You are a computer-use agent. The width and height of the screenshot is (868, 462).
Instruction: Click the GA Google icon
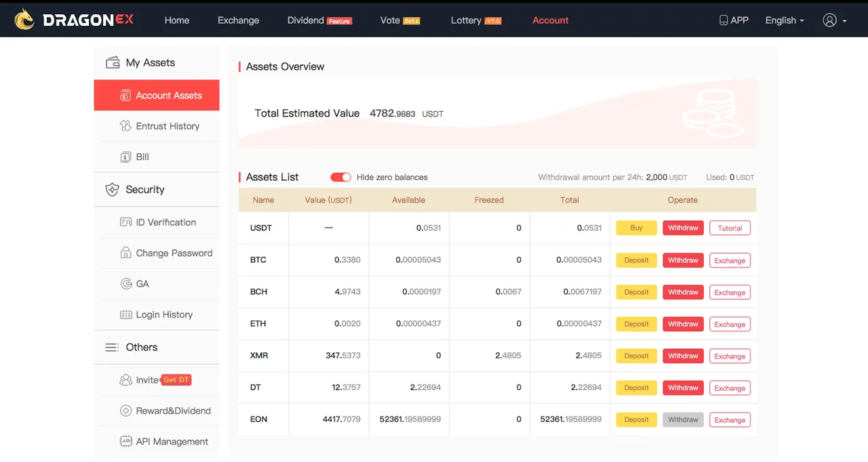coord(125,284)
